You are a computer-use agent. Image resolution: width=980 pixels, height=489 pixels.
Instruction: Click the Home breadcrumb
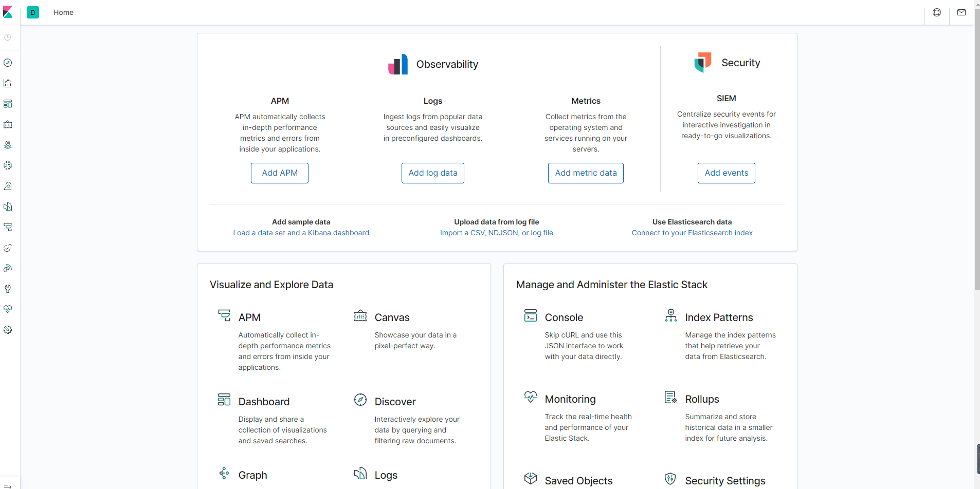(x=63, y=12)
